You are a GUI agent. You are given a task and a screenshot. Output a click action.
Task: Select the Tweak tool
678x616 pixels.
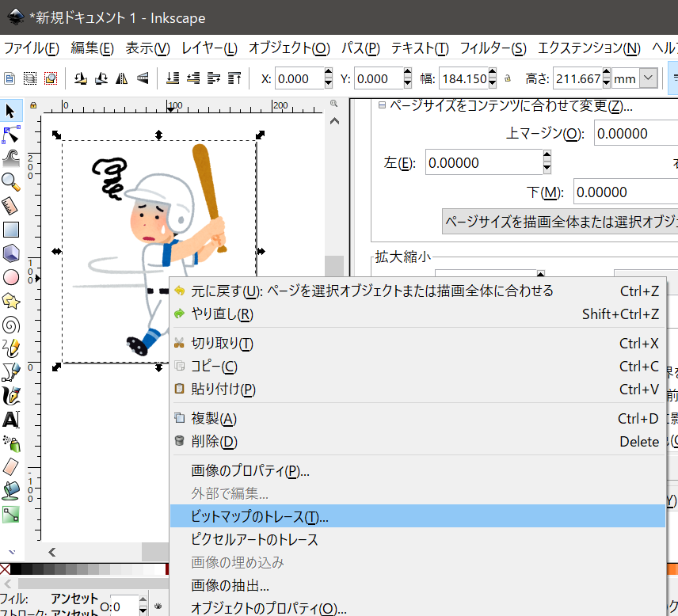click(10, 158)
